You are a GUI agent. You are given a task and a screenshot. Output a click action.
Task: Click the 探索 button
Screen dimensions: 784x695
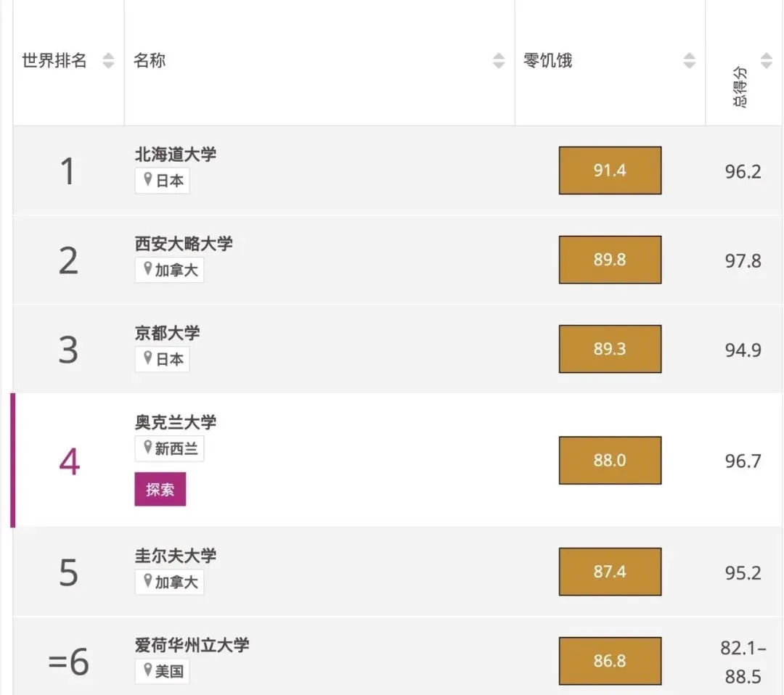160,489
